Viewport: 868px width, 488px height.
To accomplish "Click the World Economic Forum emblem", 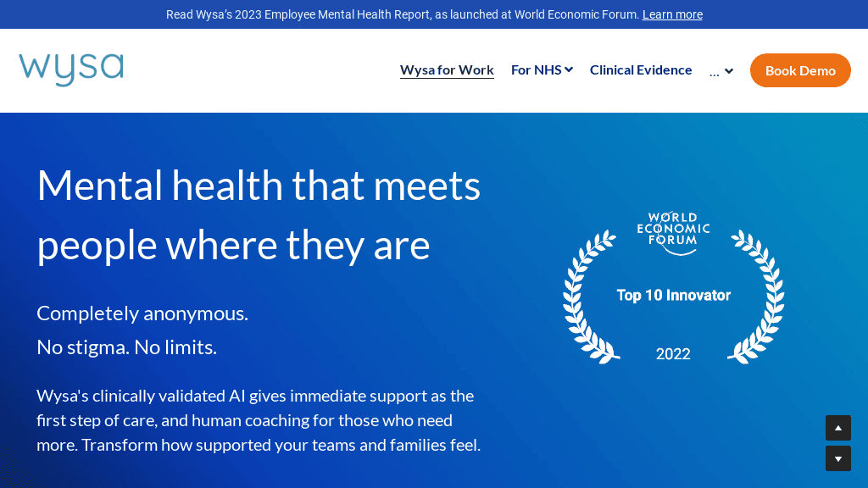I will [x=673, y=229].
